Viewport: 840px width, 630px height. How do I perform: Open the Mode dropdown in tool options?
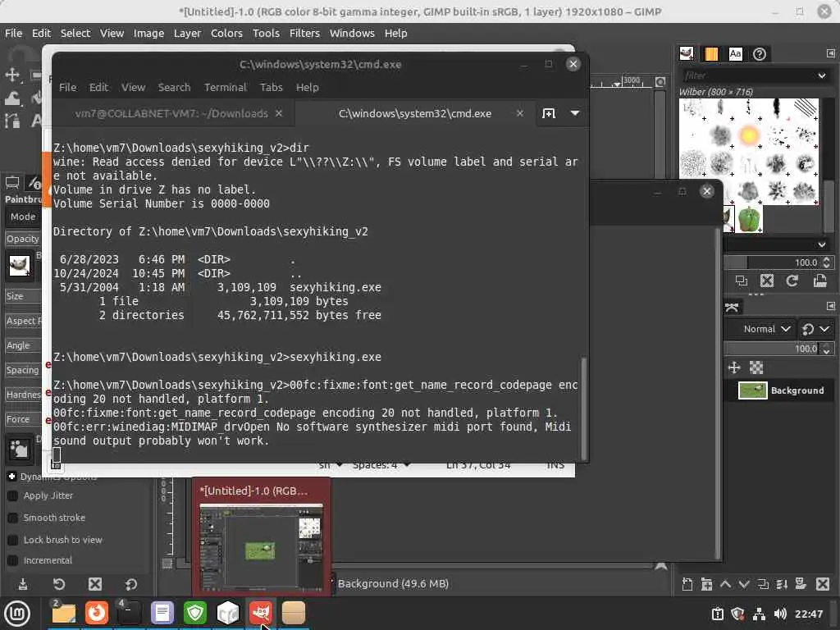pyautogui.click(x=23, y=217)
